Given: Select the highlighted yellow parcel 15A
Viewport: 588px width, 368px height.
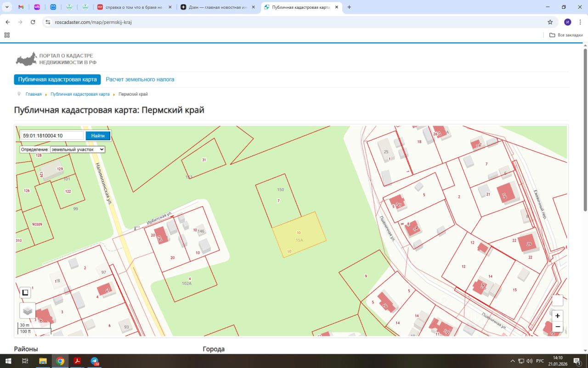Looking at the screenshot, I should click(300, 235).
